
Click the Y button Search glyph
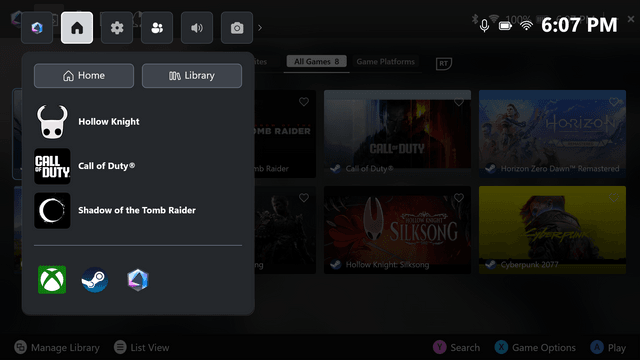[440, 347]
